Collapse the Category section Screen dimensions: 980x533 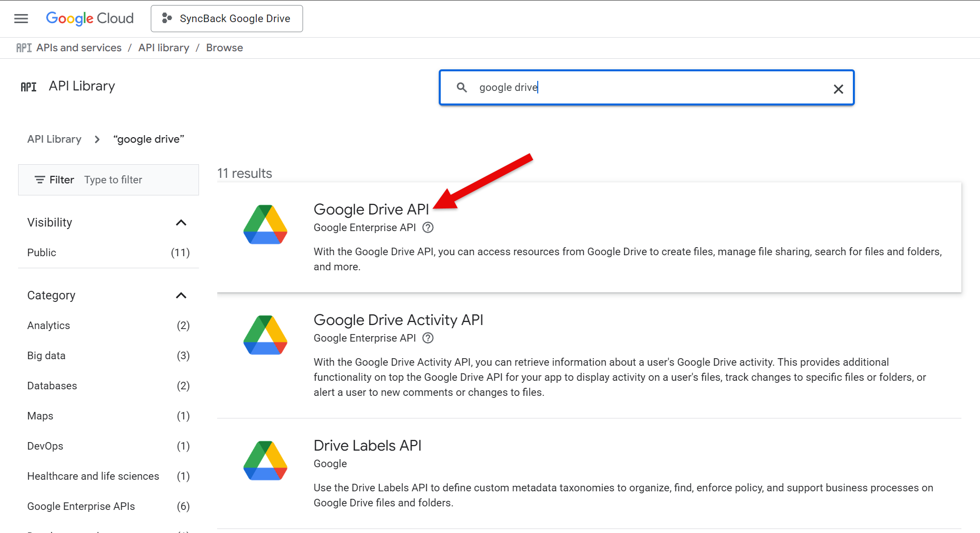(x=181, y=295)
